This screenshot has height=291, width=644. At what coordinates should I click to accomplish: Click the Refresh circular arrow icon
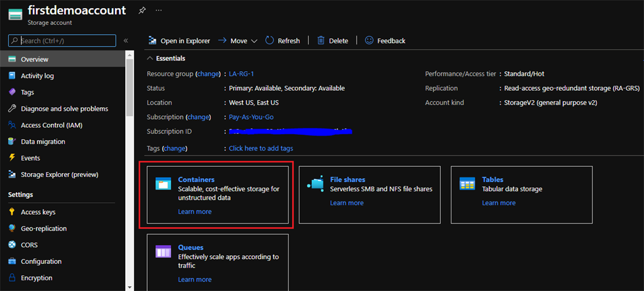(269, 40)
